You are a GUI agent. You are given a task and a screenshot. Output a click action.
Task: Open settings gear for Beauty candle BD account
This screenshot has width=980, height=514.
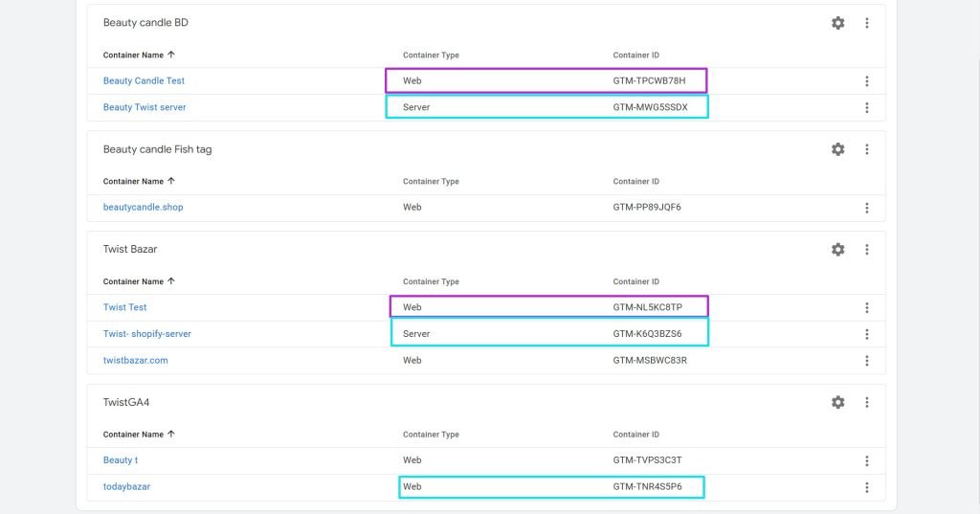pyautogui.click(x=837, y=23)
